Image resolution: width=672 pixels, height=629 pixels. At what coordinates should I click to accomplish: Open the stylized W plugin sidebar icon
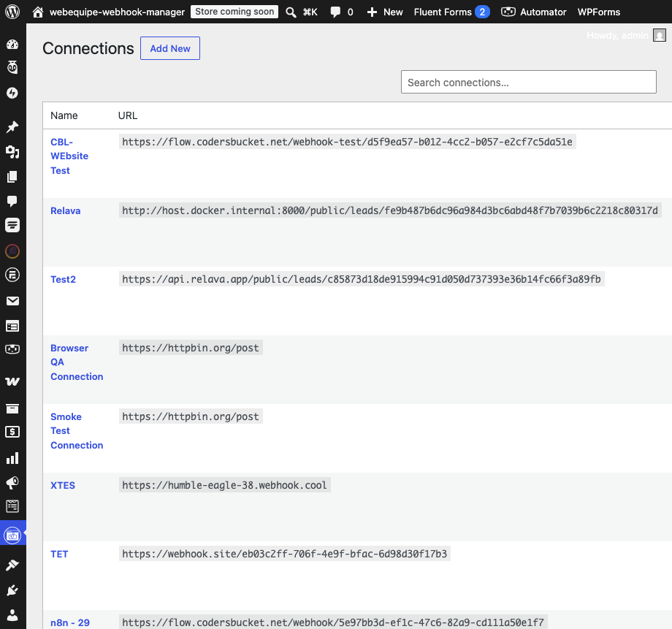12,381
